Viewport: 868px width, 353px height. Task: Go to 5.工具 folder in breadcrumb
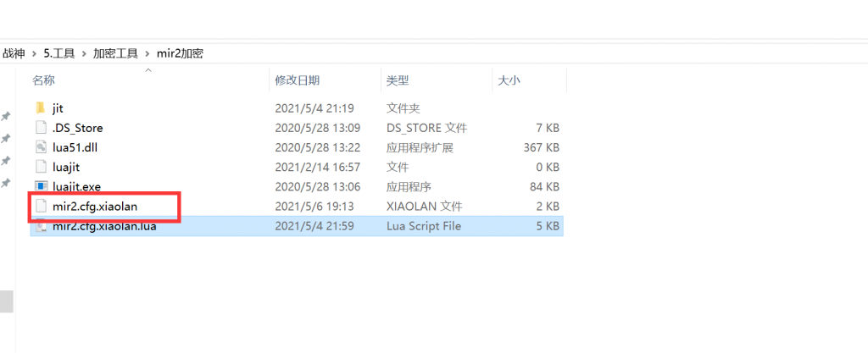(58, 53)
